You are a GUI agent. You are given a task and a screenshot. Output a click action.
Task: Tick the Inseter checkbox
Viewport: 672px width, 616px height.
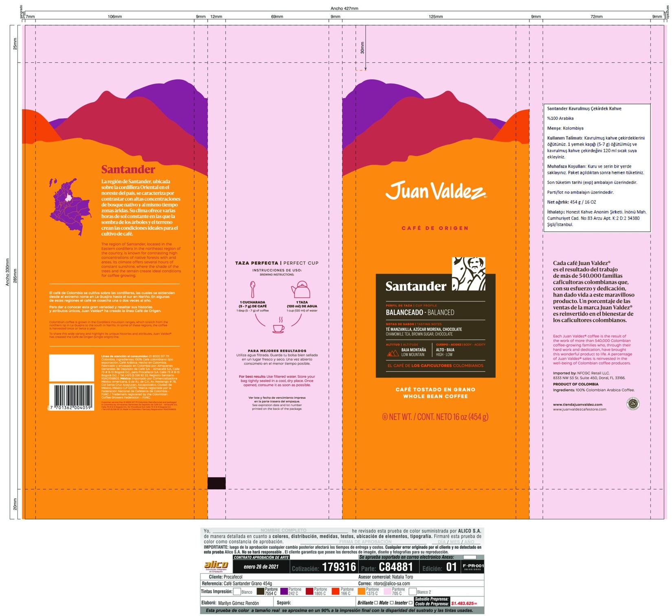tap(411, 603)
